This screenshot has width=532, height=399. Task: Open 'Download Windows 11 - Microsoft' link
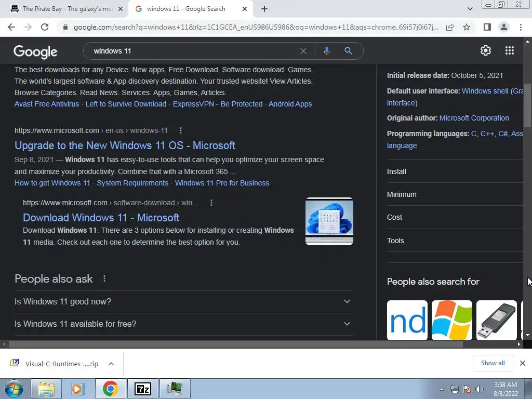[x=101, y=218]
